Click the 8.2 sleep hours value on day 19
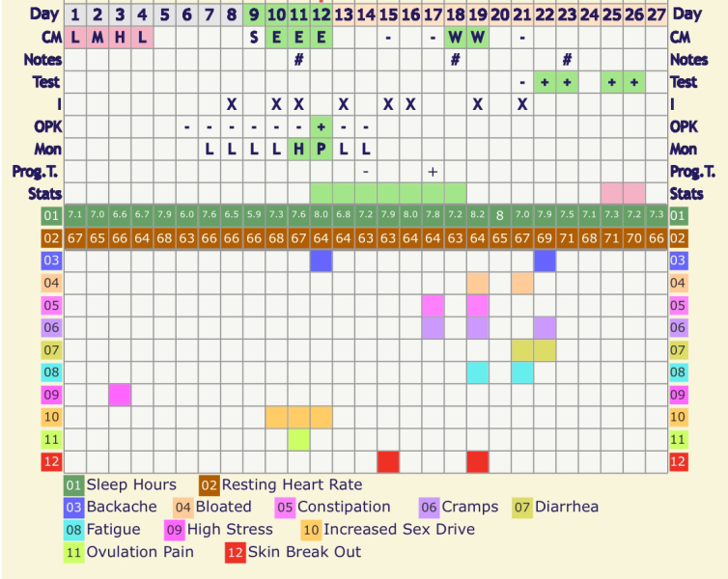This screenshot has height=579, width=728. pos(478,214)
